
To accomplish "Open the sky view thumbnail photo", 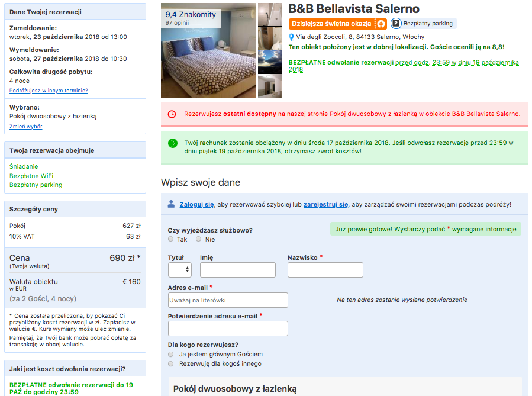I will 270,62.
